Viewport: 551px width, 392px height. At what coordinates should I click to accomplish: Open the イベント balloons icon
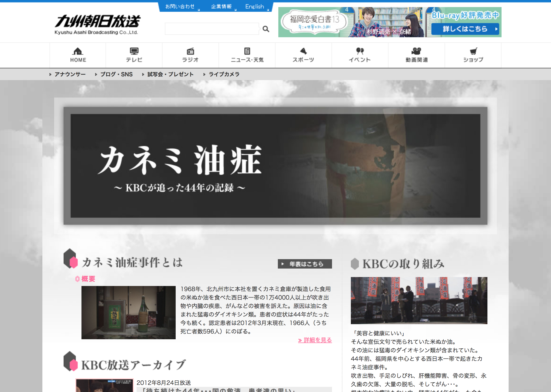click(x=360, y=51)
